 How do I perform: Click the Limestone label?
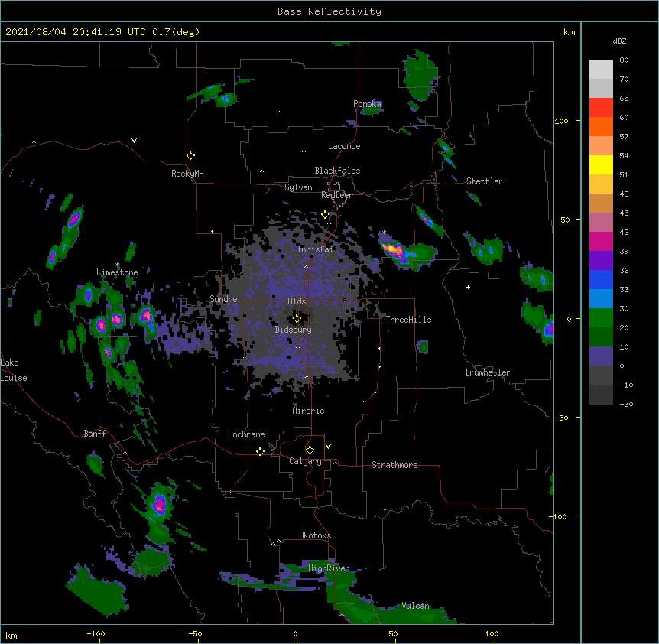pyautogui.click(x=117, y=272)
